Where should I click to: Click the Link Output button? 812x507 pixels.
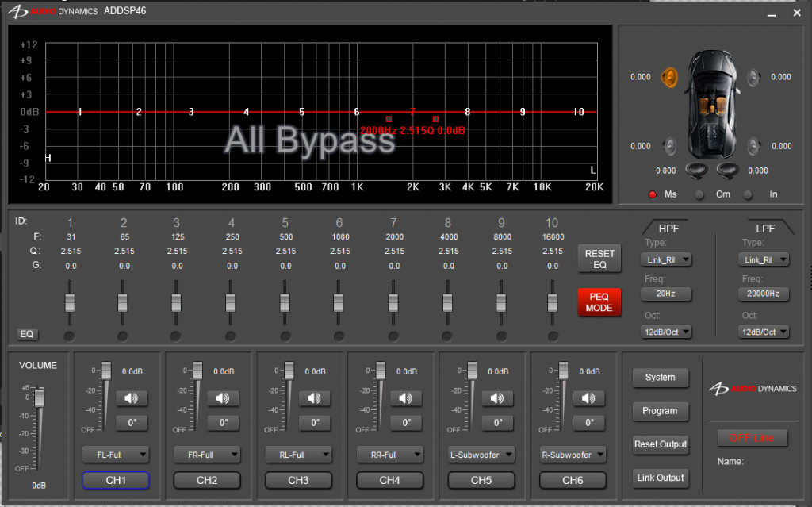tap(660, 478)
